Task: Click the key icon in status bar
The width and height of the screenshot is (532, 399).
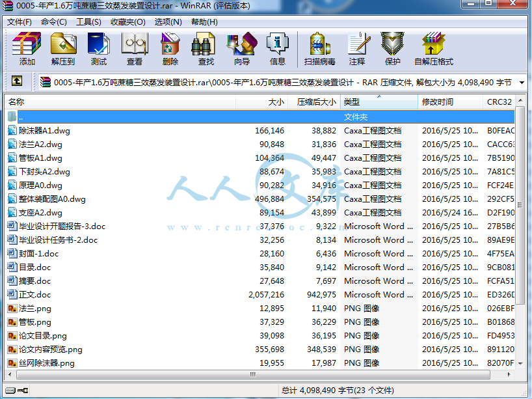Action: click(x=23, y=390)
